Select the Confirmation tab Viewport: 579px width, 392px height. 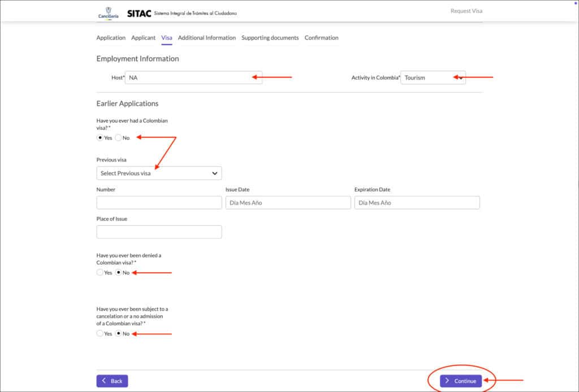pyautogui.click(x=321, y=37)
